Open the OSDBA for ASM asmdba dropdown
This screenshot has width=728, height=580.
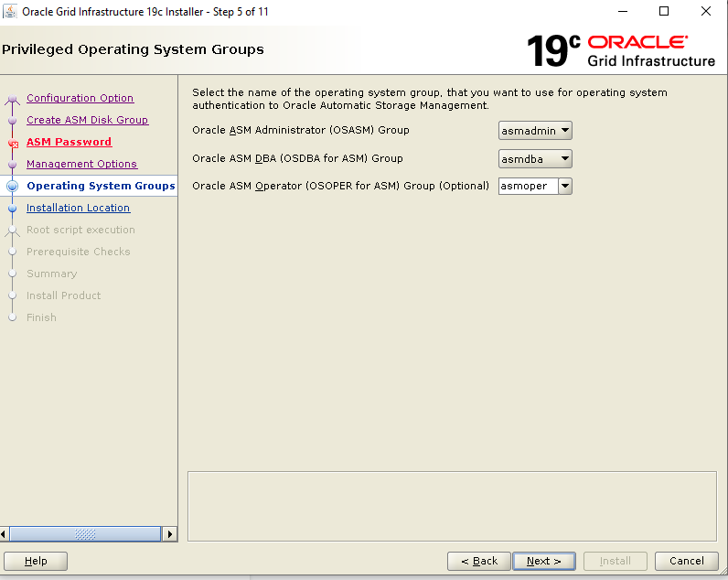click(x=535, y=159)
